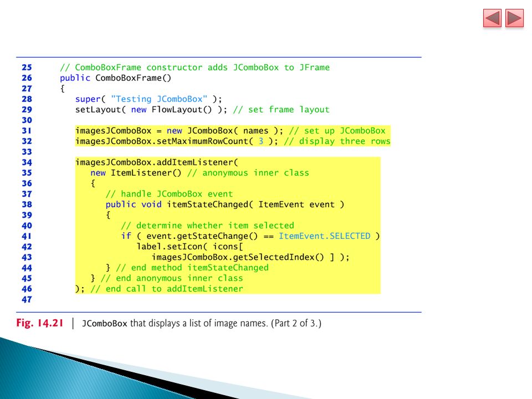The height and width of the screenshot is (399, 532).
Task: Click the '// set frame layout' comment
Action: point(282,110)
